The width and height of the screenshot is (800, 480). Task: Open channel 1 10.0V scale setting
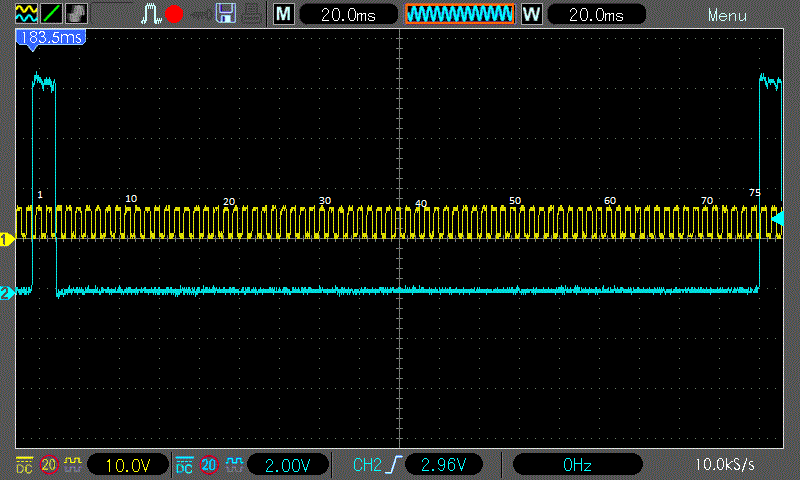126,465
